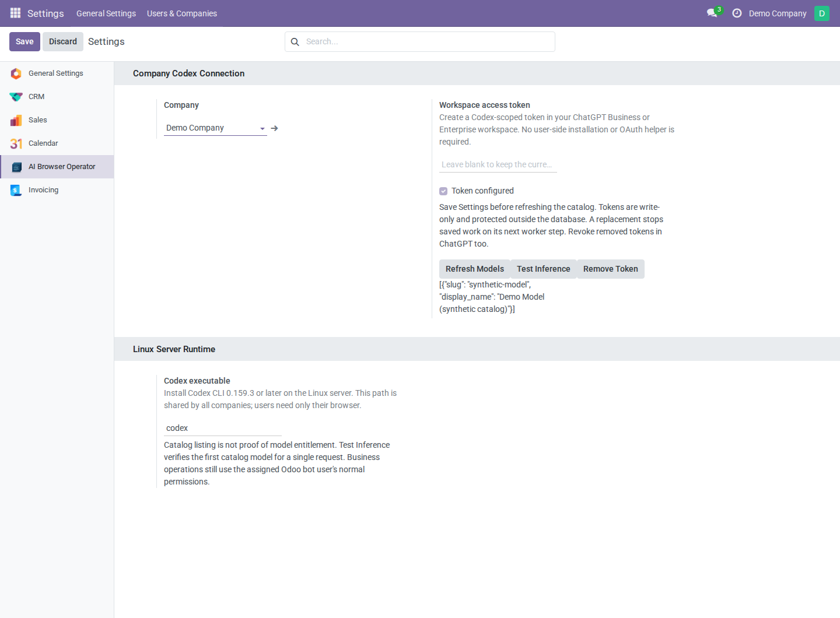Viewport: 840px width, 618px height.
Task: Toggle the Token configured checkbox
Action: point(443,191)
